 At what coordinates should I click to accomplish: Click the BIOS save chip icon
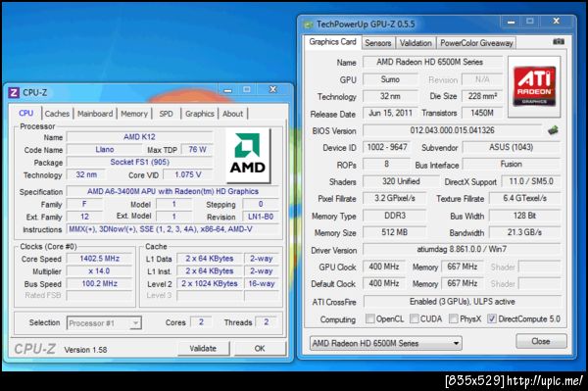553,130
